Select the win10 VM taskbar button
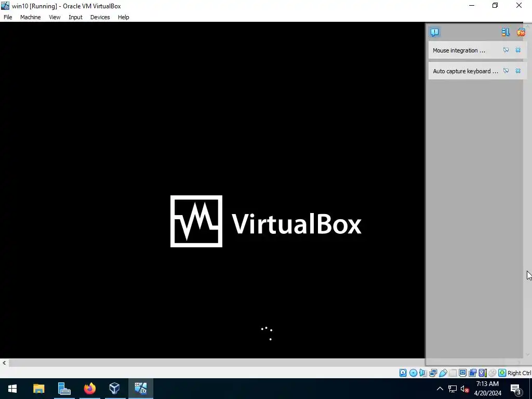532x399 pixels. [x=140, y=389]
